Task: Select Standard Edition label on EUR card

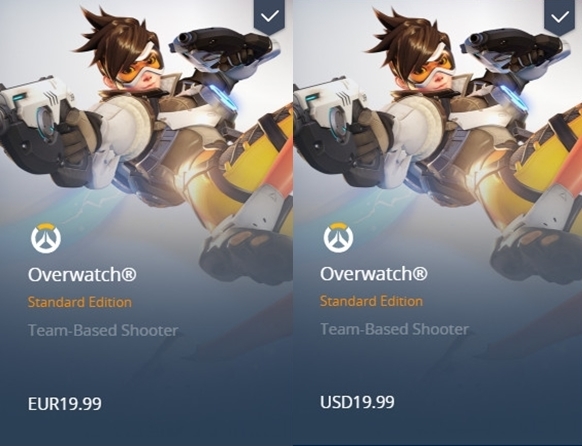Action: point(80,302)
